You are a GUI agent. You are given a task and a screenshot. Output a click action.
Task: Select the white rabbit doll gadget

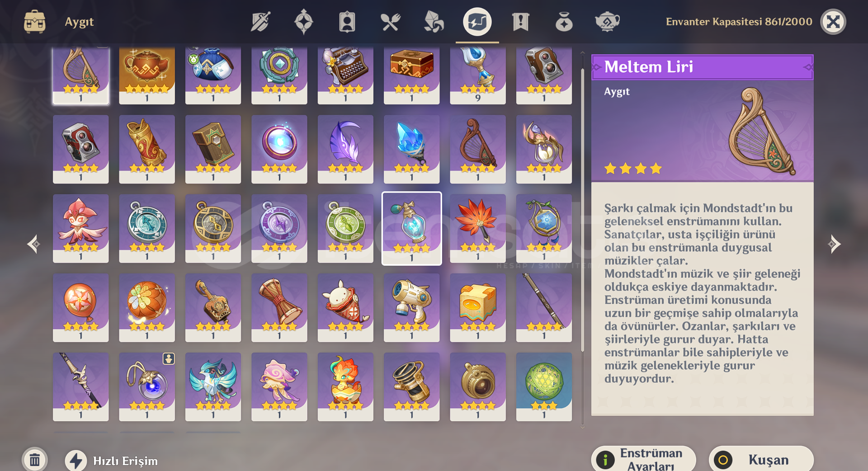[x=345, y=307]
